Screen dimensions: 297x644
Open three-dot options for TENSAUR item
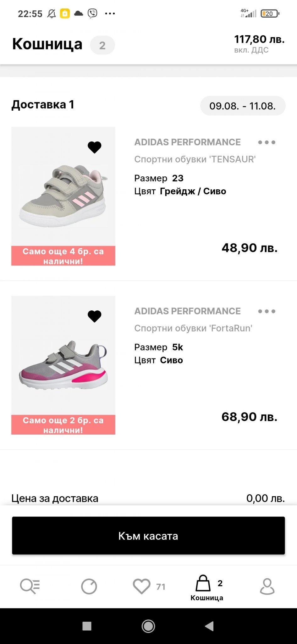pos(267,142)
